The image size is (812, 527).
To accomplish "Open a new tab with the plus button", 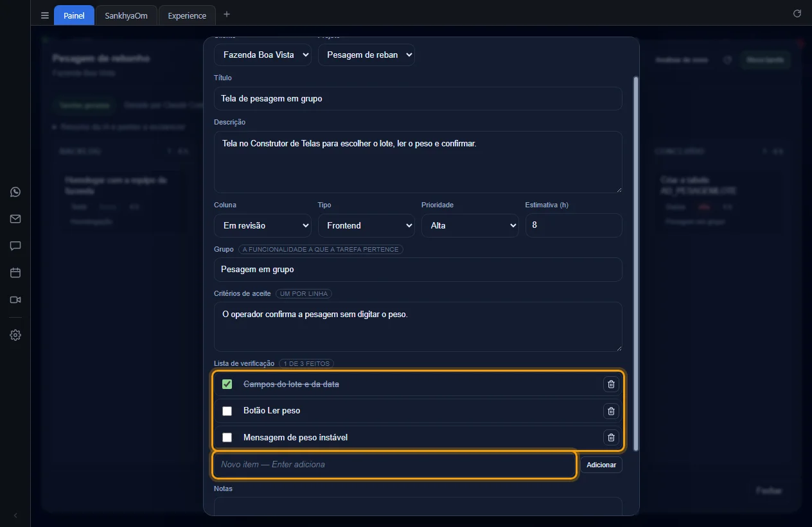I will [227, 14].
